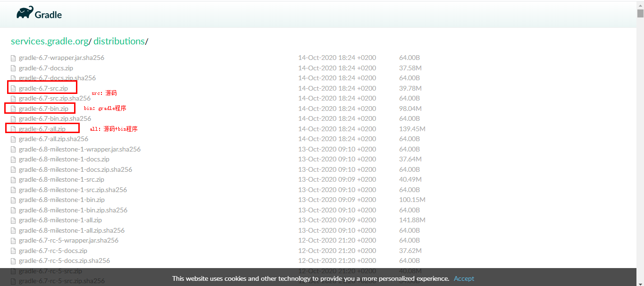Click file icon beside gradle-6.7-all.zip
Image resolution: width=644 pixels, height=286 pixels.
14,129
